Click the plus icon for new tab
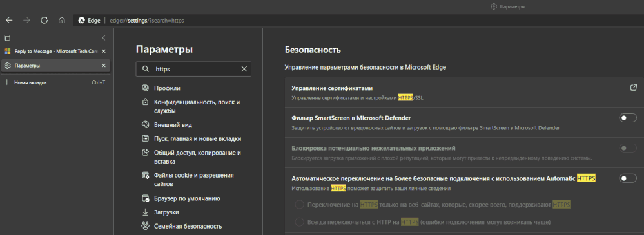Screen dimensions: 644x235 [x=6, y=82]
